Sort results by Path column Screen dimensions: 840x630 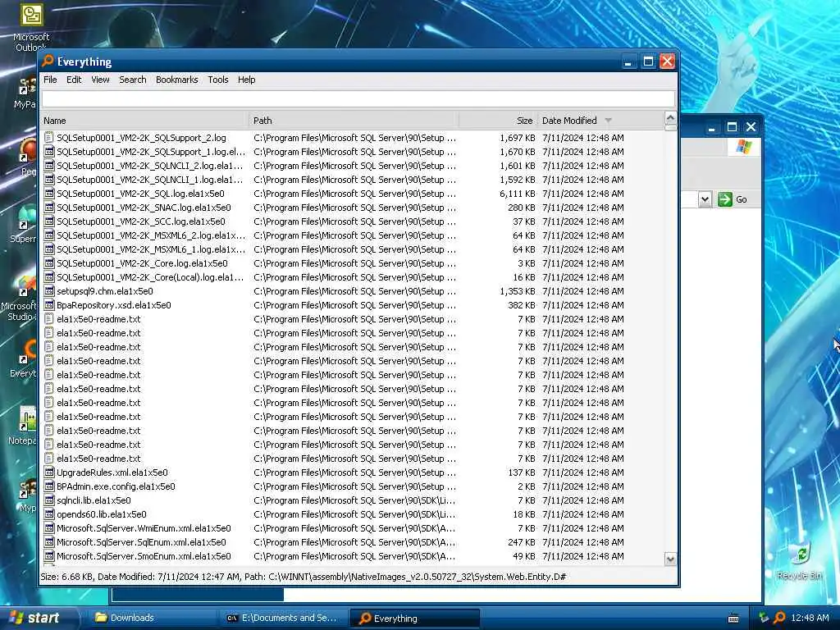click(354, 121)
